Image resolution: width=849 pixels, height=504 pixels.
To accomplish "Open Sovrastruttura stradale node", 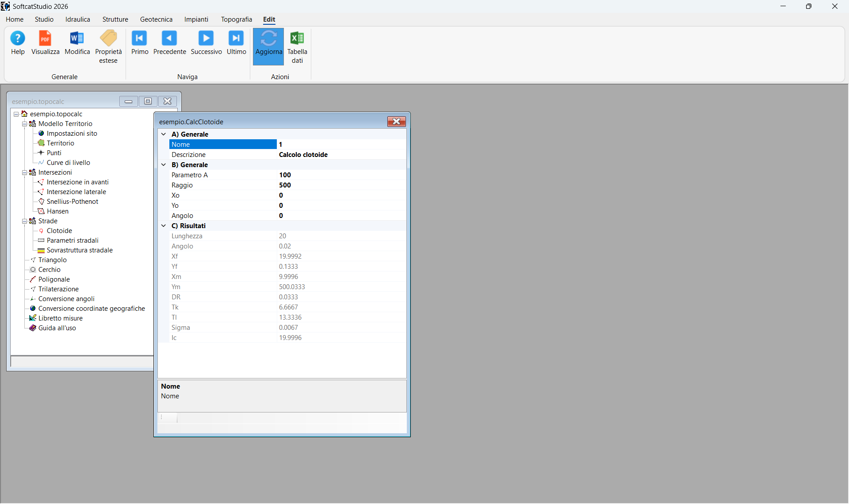I will (x=80, y=250).
